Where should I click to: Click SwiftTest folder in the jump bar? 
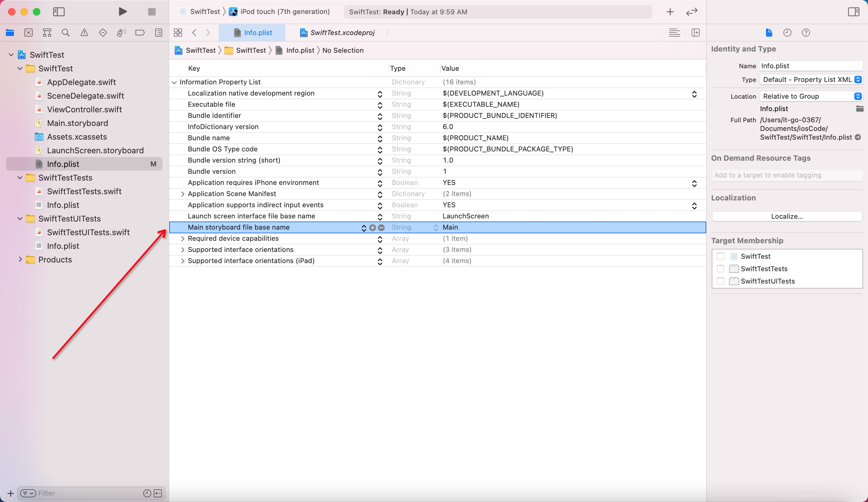[x=245, y=50]
